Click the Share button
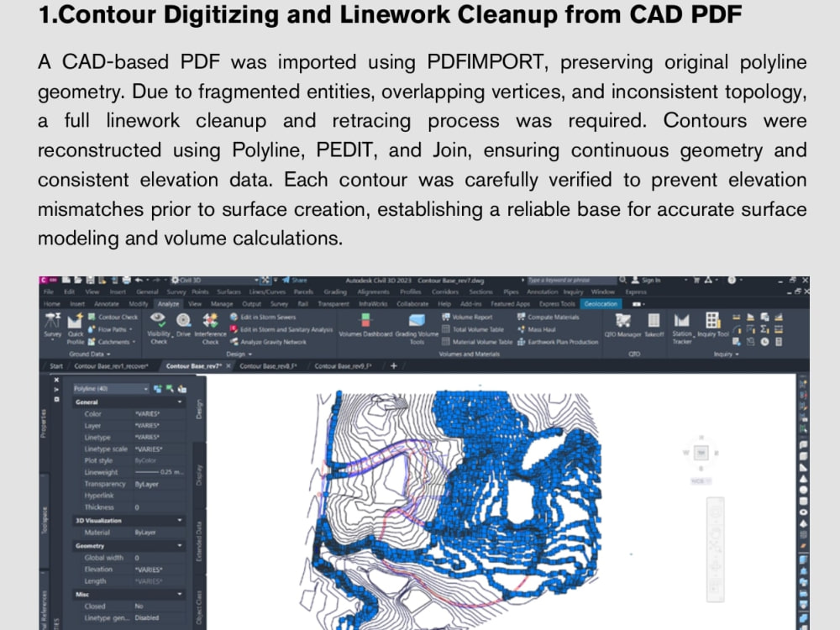Viewport: 840px width, 630px height. pyautogui.click(x=295, y=281)
